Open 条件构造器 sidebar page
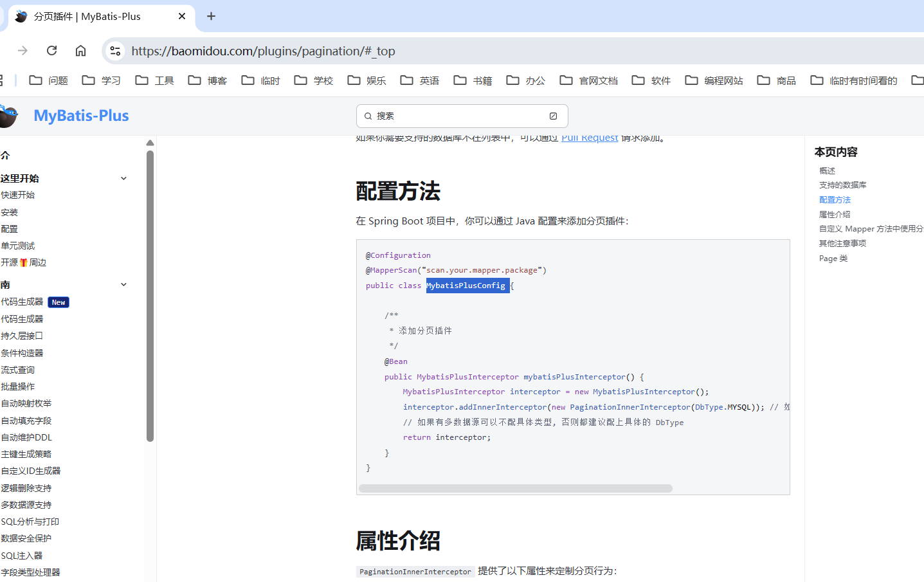Image resolution: width=924 pixels, height=582 pixels. (22, 353)
